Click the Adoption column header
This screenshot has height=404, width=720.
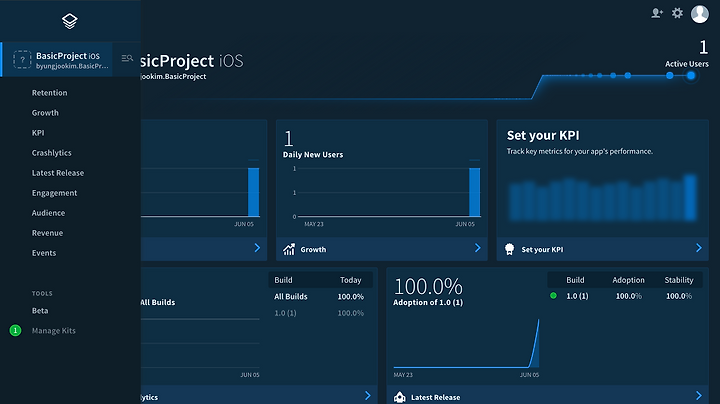coord(628,280)
